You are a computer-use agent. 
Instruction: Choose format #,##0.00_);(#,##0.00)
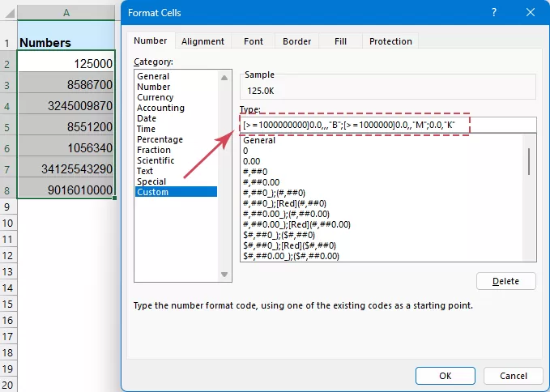tap(382, 214)
